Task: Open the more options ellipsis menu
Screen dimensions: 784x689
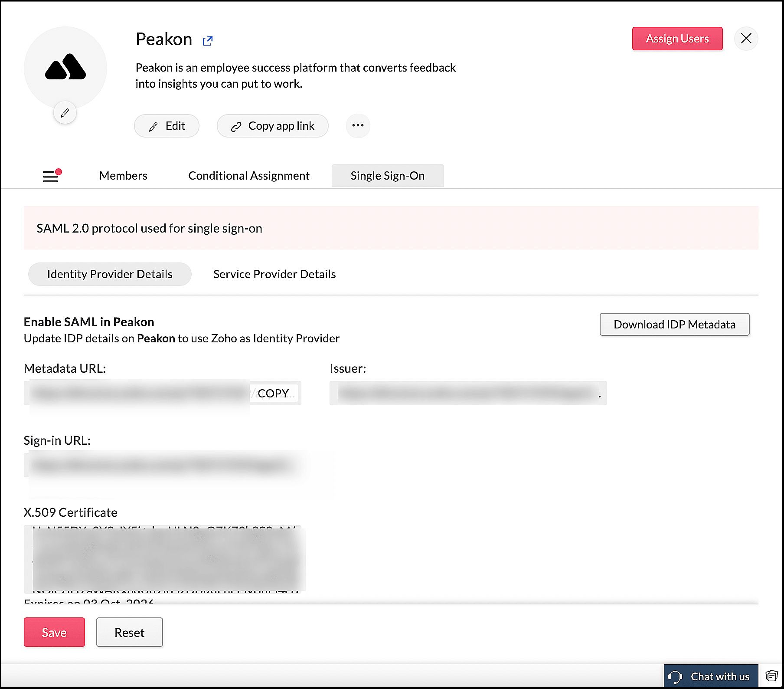Action: click(x=358, y=125)
